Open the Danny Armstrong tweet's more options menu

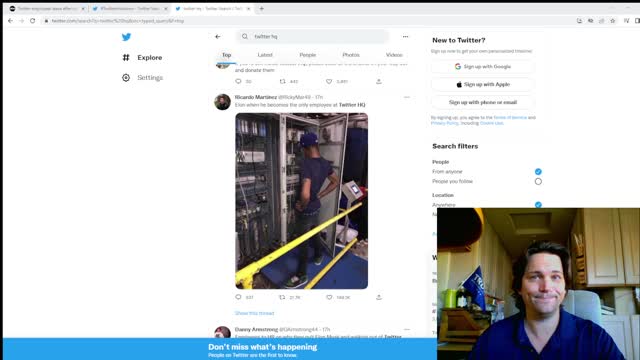[407, 329]
